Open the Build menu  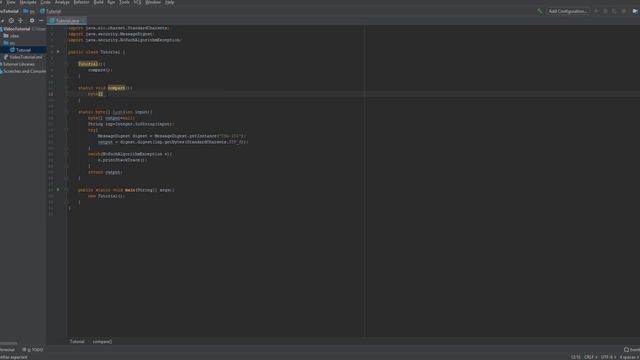[98, 2]
